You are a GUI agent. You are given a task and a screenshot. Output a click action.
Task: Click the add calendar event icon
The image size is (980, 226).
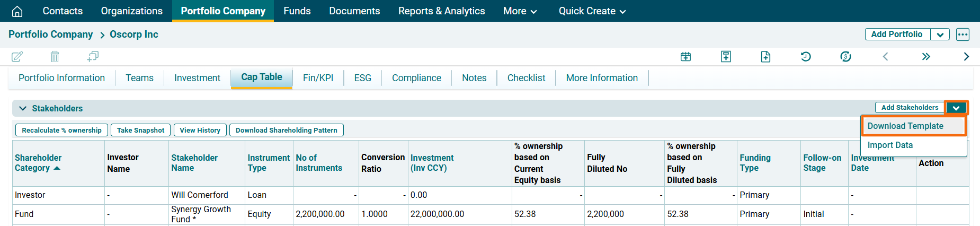click(x=685, y=57)
